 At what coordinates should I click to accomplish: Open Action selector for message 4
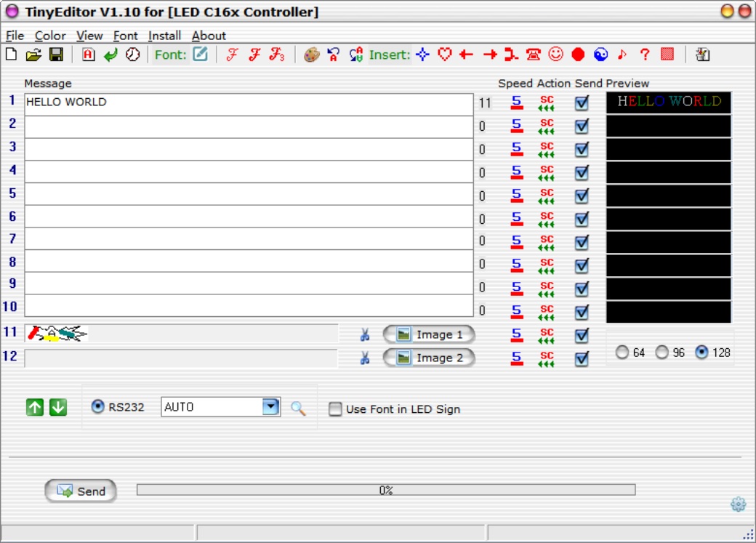(x=546, y=173)
